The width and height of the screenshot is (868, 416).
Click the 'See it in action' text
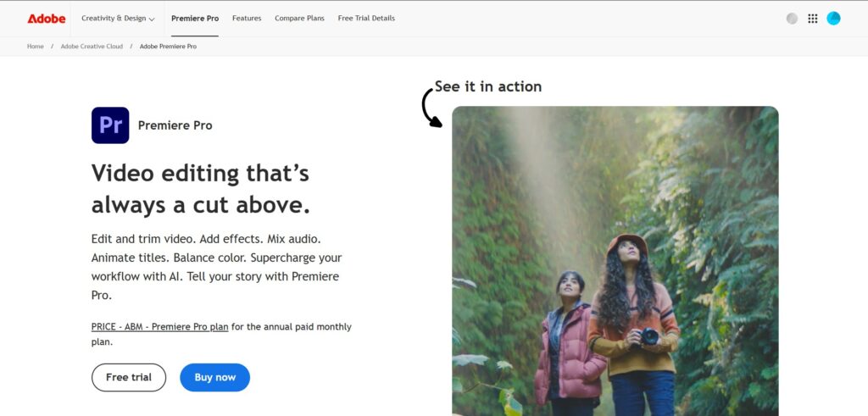(487, 86)
